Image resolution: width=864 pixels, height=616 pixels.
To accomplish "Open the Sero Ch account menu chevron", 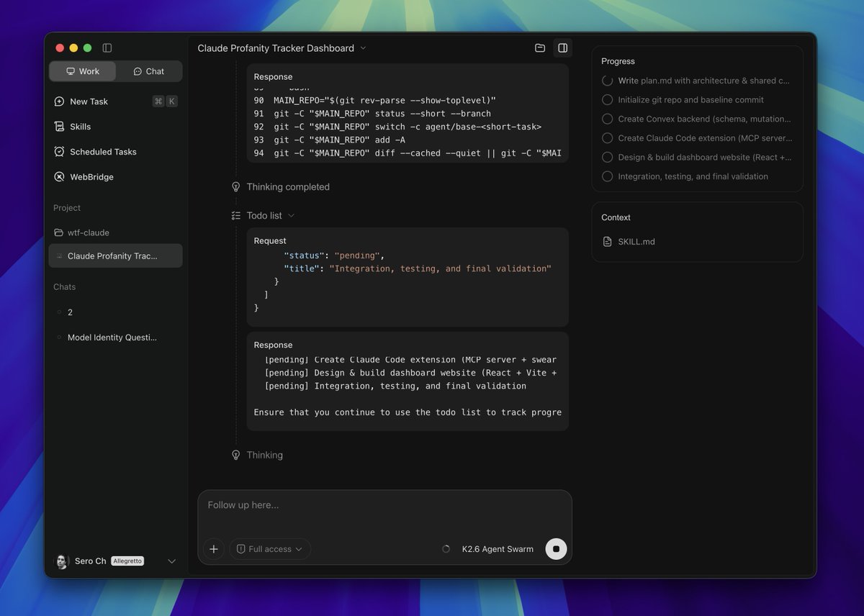I will (x=171, y=561).
